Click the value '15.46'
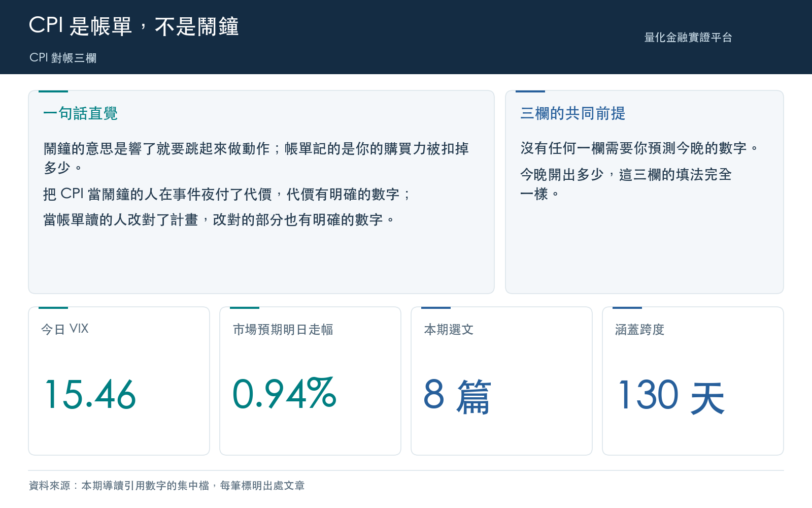 tap(91, 395)
